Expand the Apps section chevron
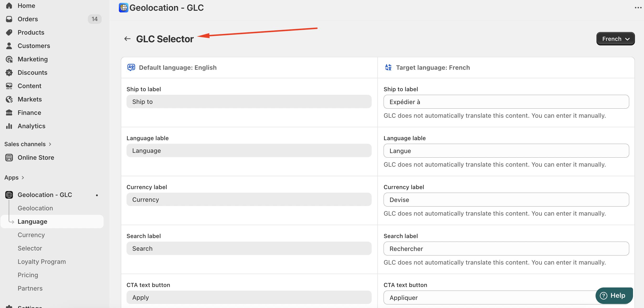This screenshot has height=308, width=644. (23, 177)
